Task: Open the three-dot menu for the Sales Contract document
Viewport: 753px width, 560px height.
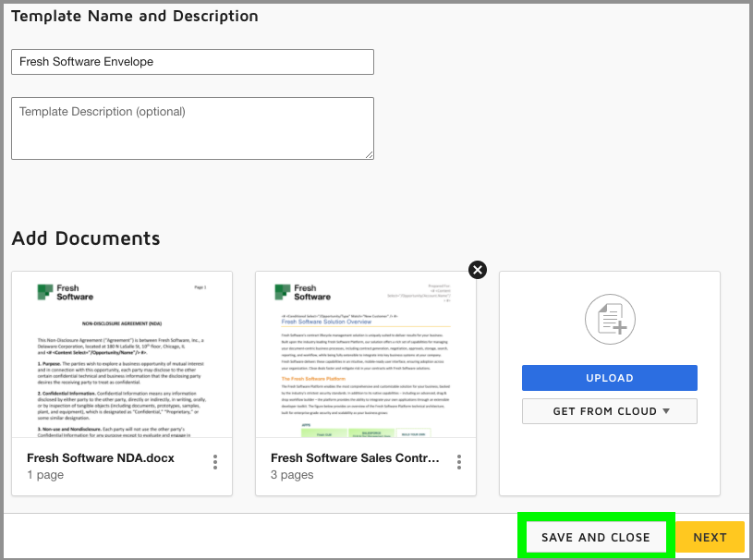Action: [459, 462]
